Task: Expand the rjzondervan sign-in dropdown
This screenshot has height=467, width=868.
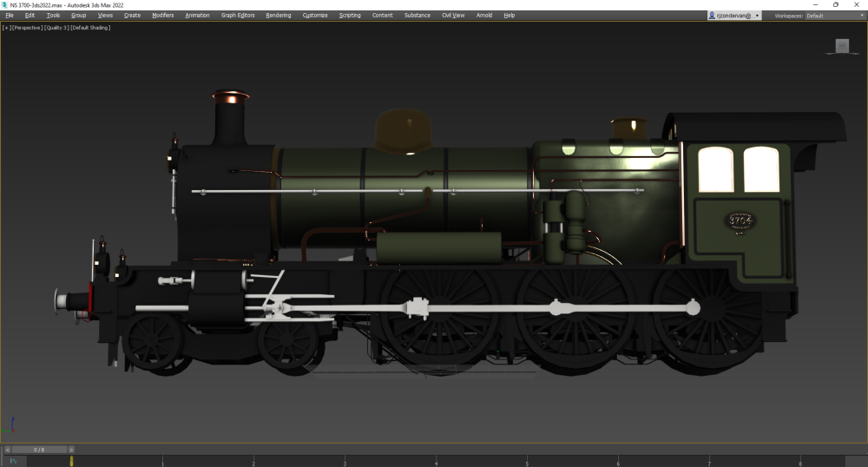Action: tap(757, 16)
